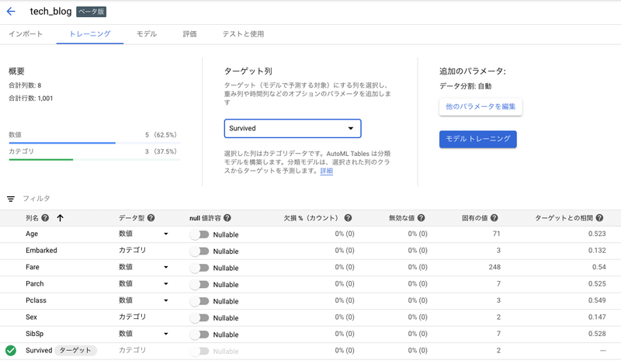
Task: Click the filter icon above the table
Action: (x=11, y=199)
